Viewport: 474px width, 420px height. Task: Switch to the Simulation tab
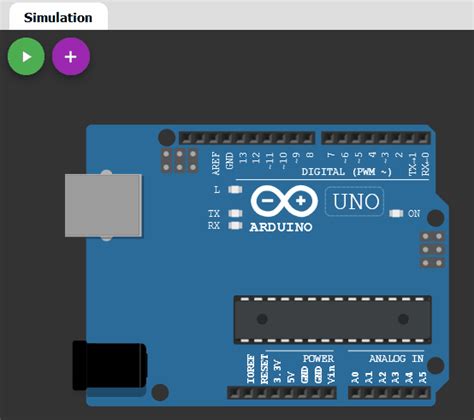[58, 17]
